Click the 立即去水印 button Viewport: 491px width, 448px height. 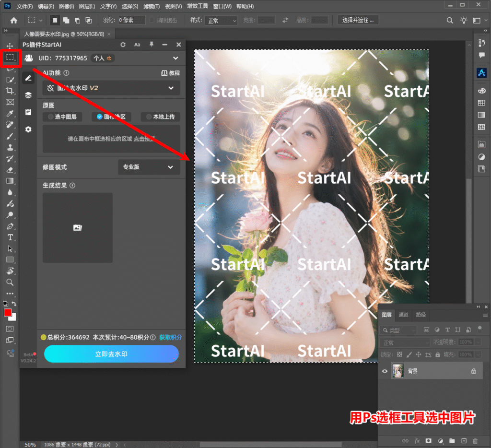111,354
